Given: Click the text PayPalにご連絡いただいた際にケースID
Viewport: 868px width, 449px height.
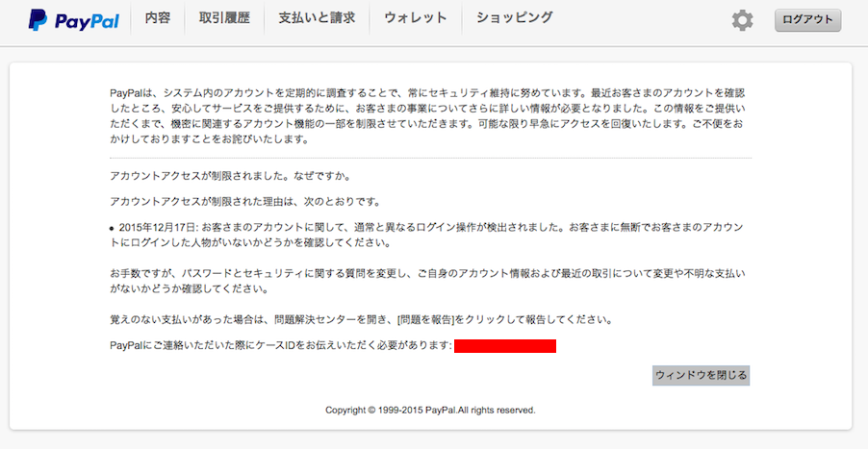Looking at the screenshot, I should 281,346.
